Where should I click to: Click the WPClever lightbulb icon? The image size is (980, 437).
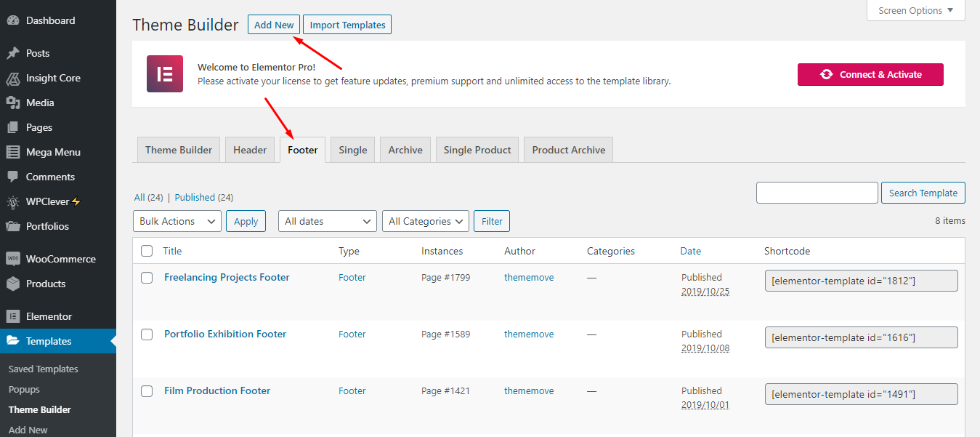(12, 201)
